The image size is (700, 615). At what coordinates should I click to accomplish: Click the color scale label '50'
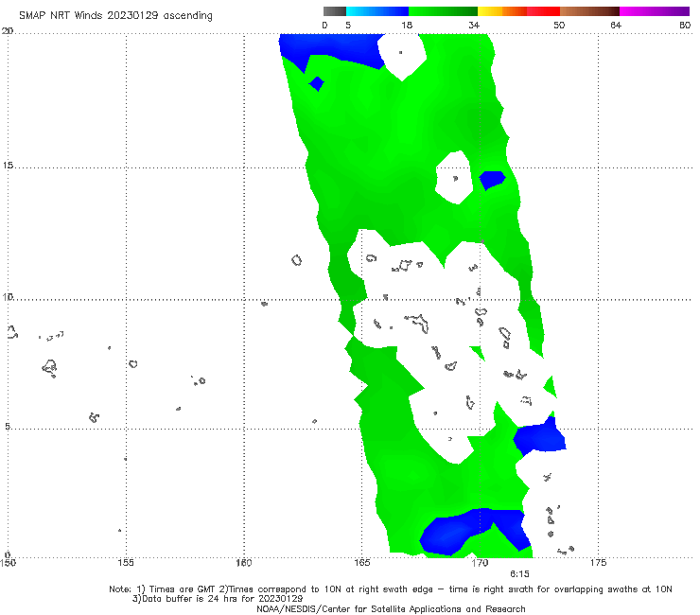point(559,25)
